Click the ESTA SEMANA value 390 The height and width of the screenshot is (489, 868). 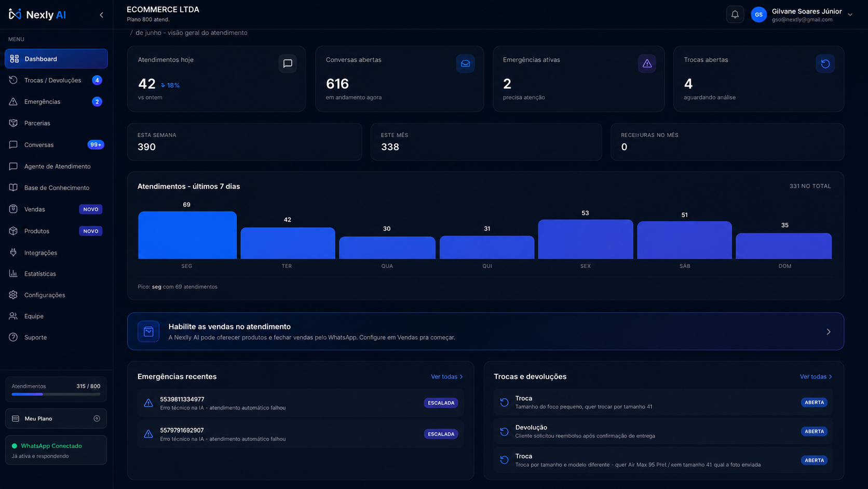(x=147, y=147)
